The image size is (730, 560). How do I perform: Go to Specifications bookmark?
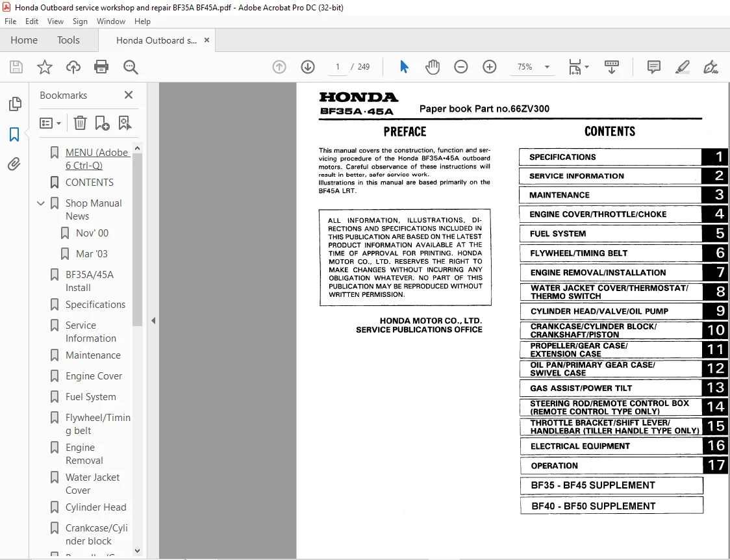95,305
